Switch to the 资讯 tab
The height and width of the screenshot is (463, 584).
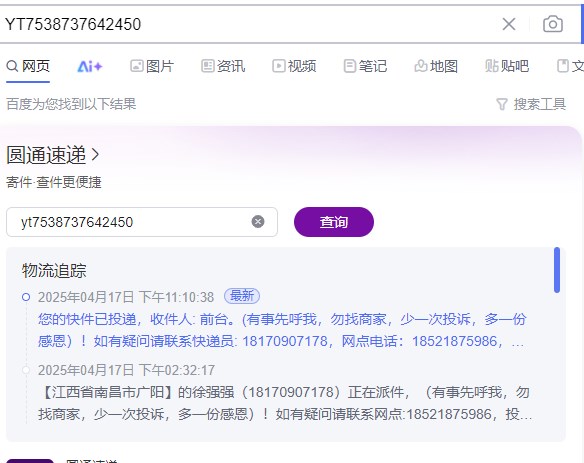(x=223, y=66)
